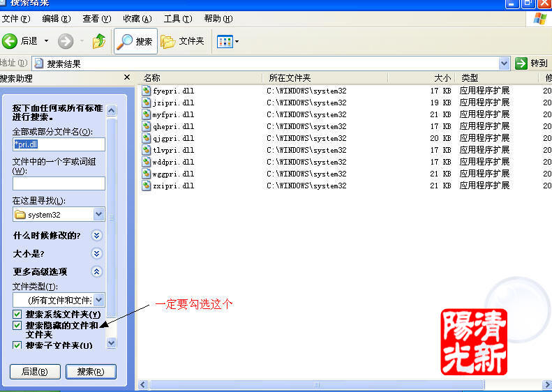The height and width of the screenshot is (392, 552).
Task: Click the search results icon in address bar
Action: pyautogui.click(x=38, y=63)
